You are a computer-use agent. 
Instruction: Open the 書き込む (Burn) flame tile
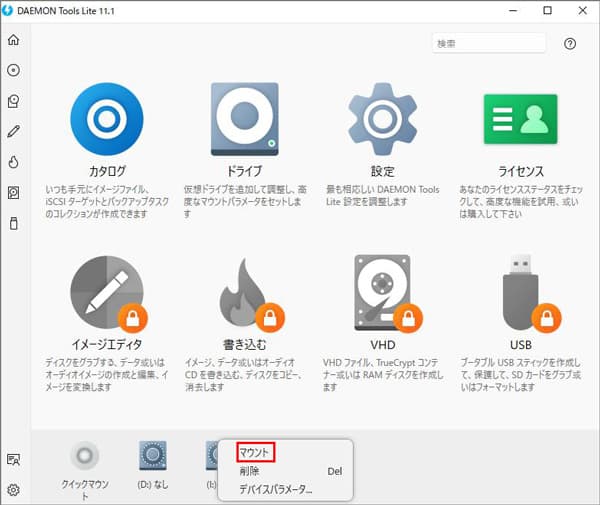tap(244, 293)
